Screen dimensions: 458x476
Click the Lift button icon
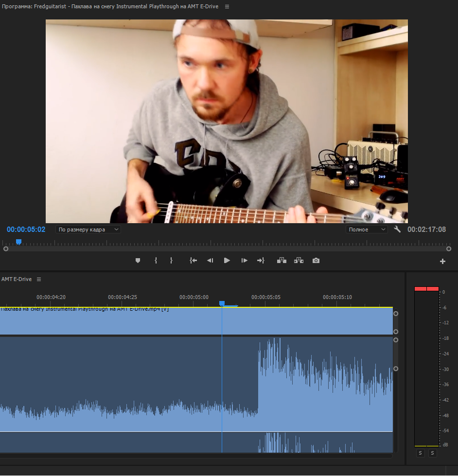pos(282,261)
